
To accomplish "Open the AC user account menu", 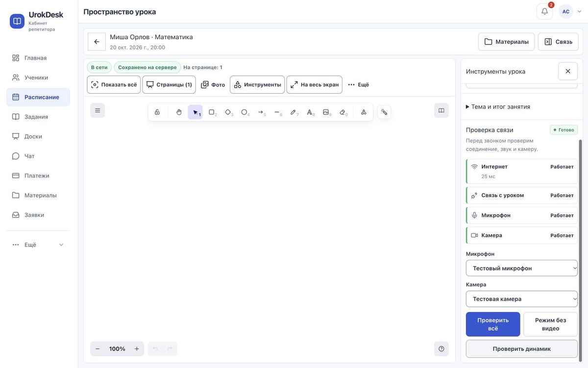I will tap(570, 11).
